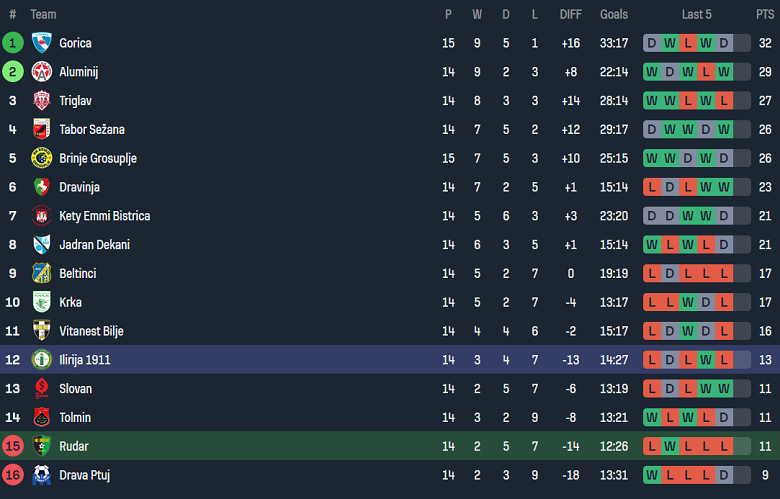Open the Kety Emmi Bistrica team link
The height and width of the screenshot is (499, 780).
pyautogui.click(x=104, y=216)
